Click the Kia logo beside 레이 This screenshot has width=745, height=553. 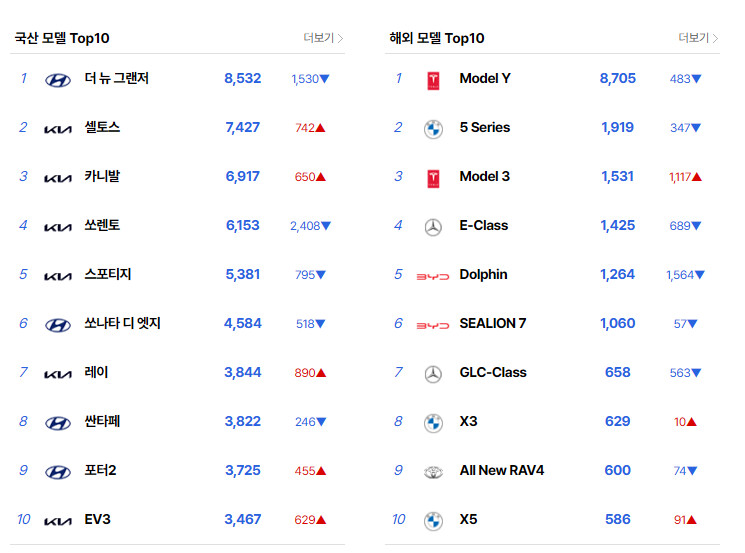pyautogui.click(x=58, y=374)
